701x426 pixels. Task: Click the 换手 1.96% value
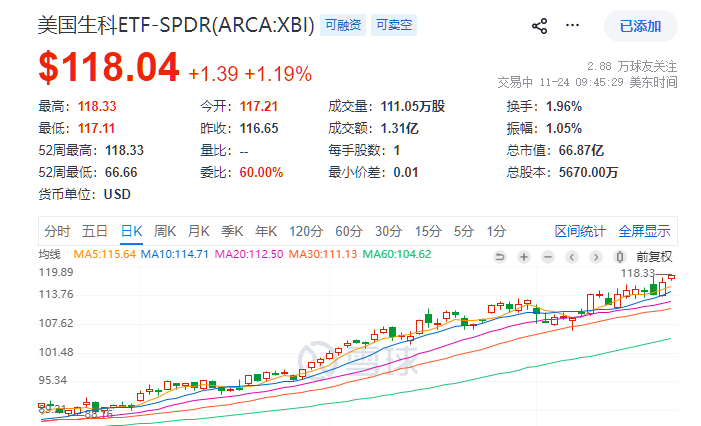564,106
